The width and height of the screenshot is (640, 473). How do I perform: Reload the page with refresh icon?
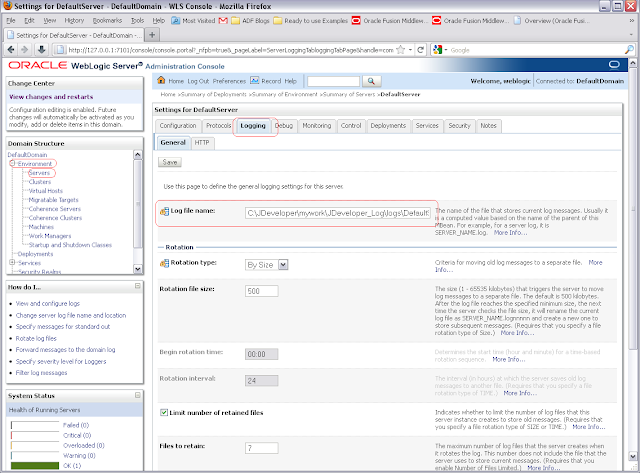coord(420,50)
